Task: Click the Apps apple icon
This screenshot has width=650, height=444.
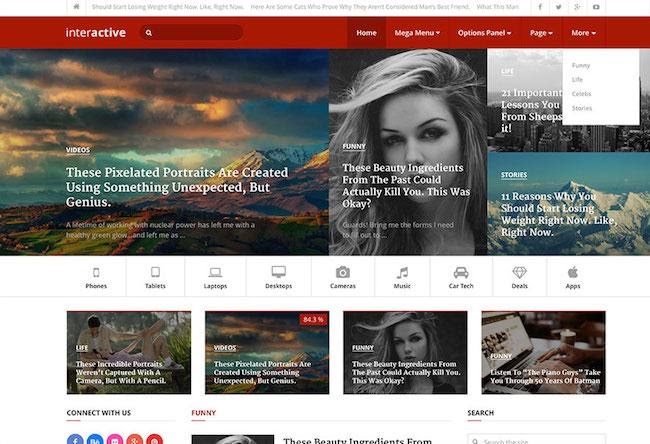Action: [x=573, y=272]
